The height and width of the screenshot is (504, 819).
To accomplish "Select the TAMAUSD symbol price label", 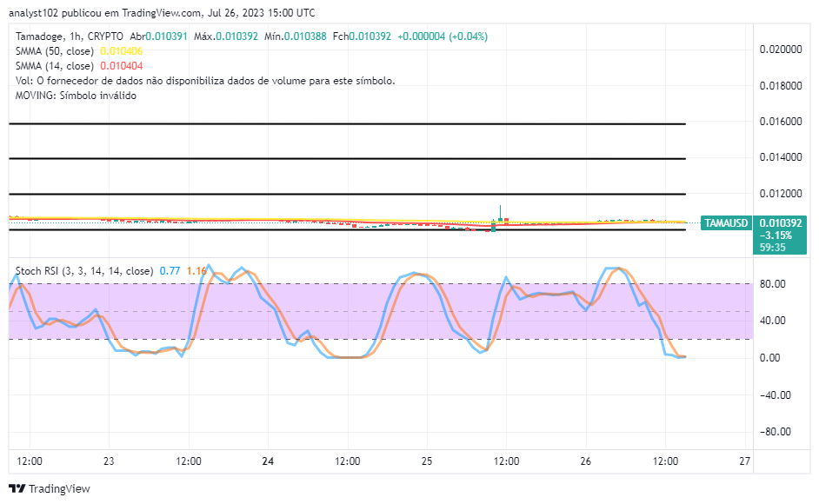I will click(x=726, y=223).
